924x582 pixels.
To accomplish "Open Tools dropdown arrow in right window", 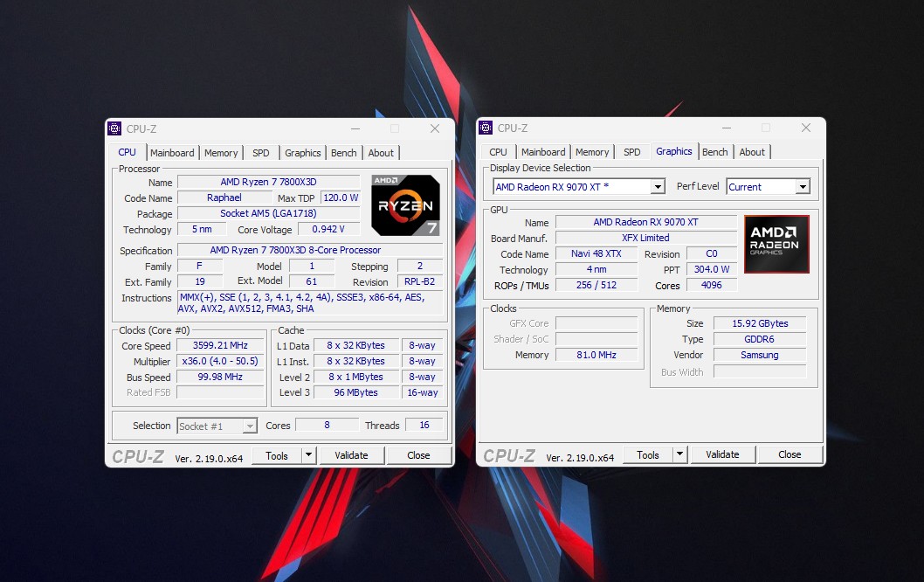I will 680,454.
